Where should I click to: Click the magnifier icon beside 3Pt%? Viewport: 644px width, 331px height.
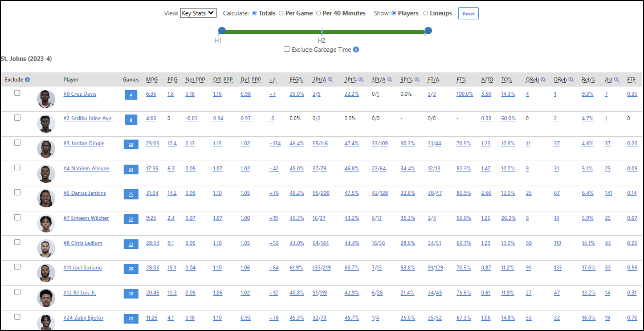tap(417, 80)
